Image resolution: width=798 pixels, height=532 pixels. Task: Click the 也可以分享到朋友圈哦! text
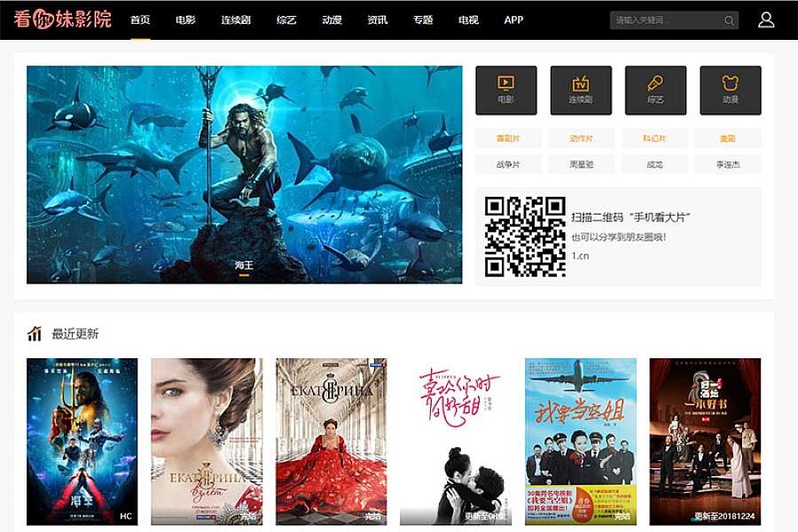(618, 237)
